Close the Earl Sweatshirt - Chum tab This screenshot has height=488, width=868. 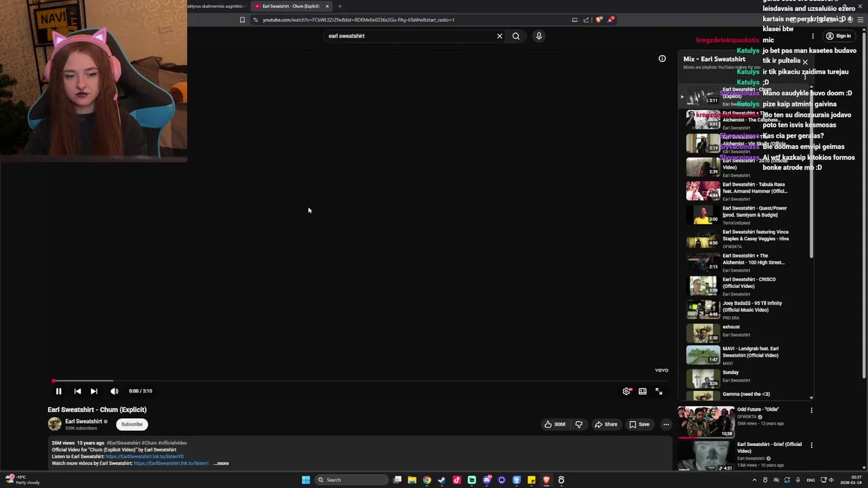327,6
